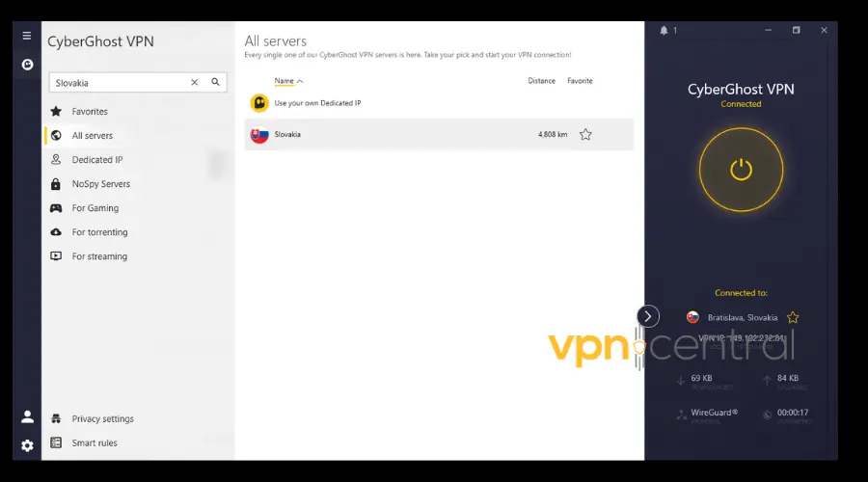The width and height of the screenshot is (868, 482).
Task: Open the settings gear icon
Action: pyautogui.click(x=27, y=445)
